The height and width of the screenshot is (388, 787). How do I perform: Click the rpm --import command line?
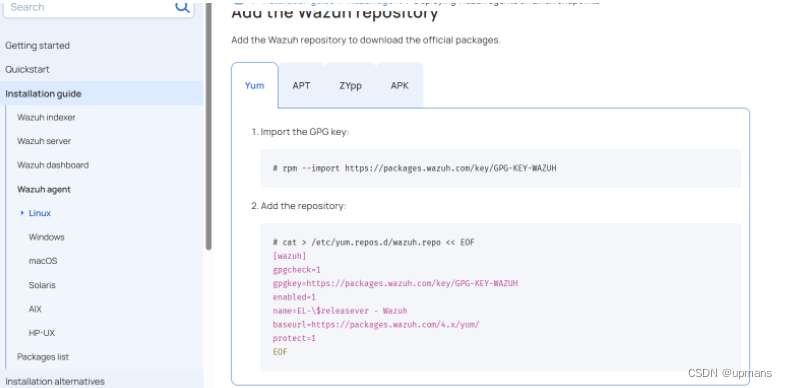click(x=415, y=168)
